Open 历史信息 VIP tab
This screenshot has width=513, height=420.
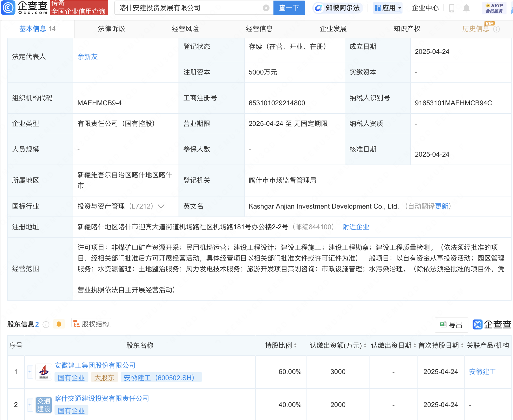475,29
